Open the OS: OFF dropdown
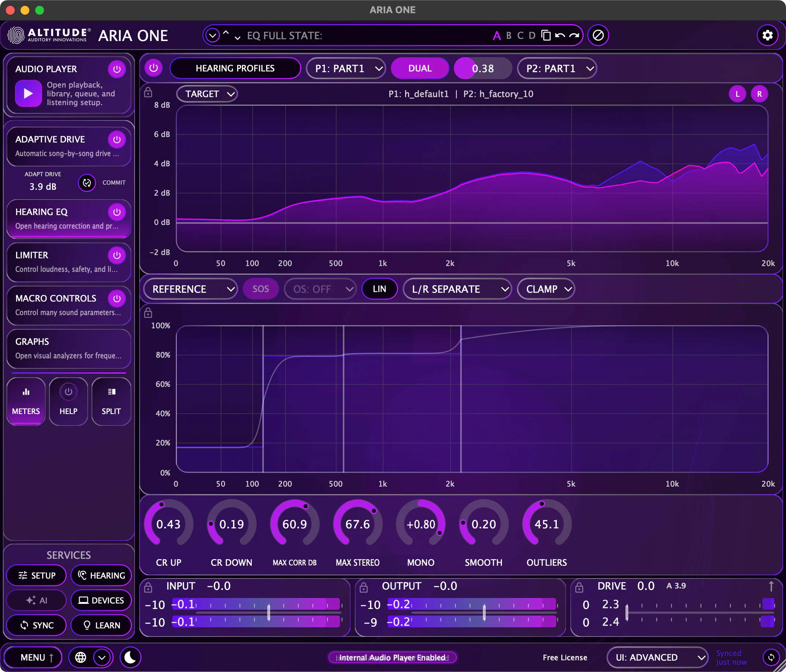Viewport: 786px width, 672px height. click(x=320, y=289)
